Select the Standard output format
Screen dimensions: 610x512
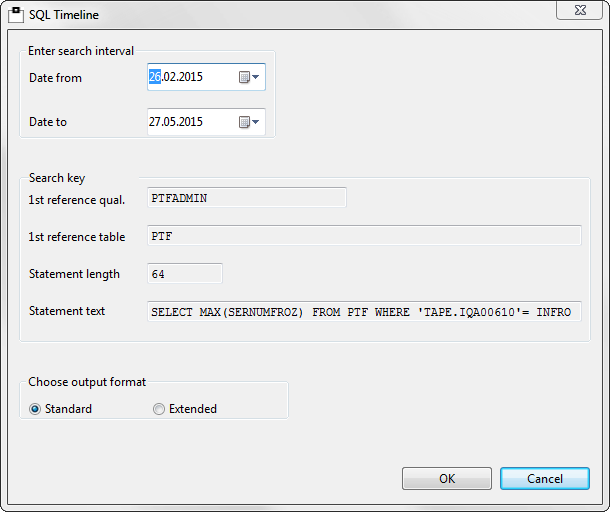(x=36, y=408)
